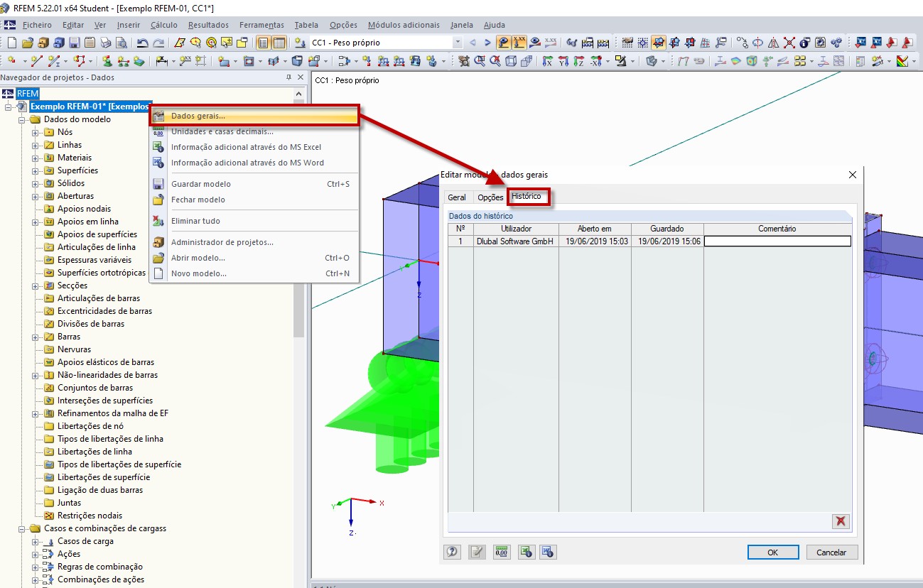This screenshot has height=588, width=923.
Task: Undo the last action
Action: (x=143, y=43)
